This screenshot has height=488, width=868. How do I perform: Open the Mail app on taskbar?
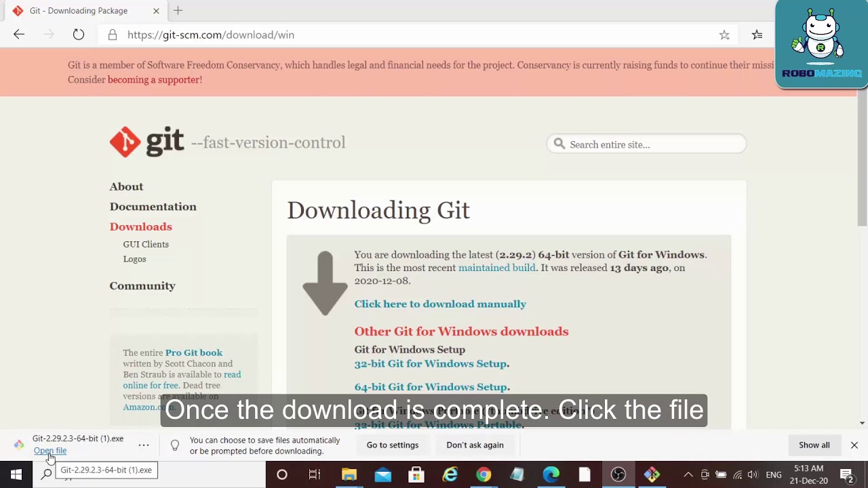point(383,474)
